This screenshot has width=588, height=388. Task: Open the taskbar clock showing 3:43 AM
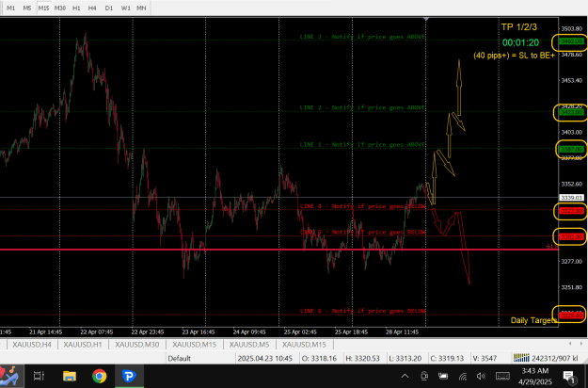coord(535,377)
